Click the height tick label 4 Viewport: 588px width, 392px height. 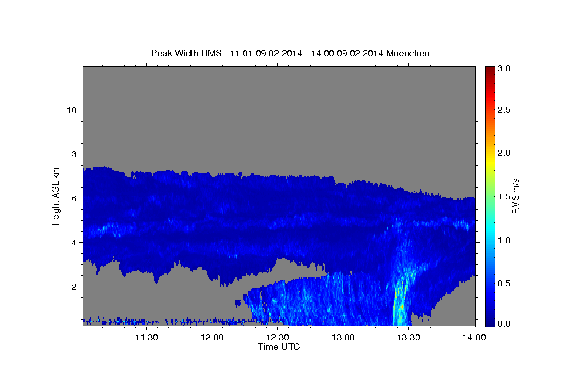pos(73,242)
